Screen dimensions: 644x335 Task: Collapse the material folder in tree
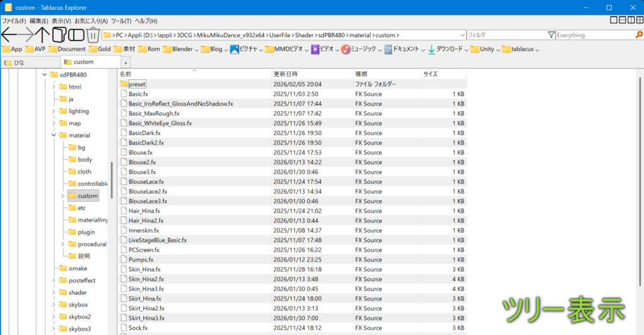click(53, 135)
